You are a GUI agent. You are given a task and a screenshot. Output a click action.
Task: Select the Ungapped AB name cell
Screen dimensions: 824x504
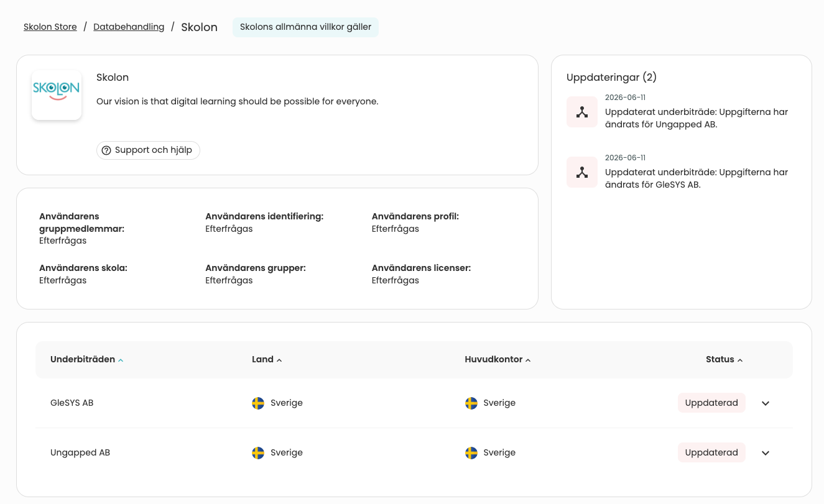tap(80, 452)
